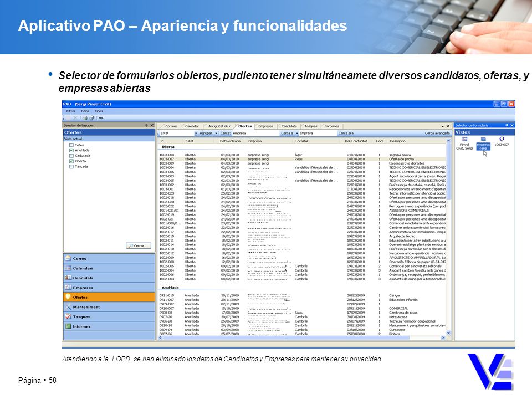Click the SQL toolbar icon
Viewport: 532px width, 399px height.
101,118
